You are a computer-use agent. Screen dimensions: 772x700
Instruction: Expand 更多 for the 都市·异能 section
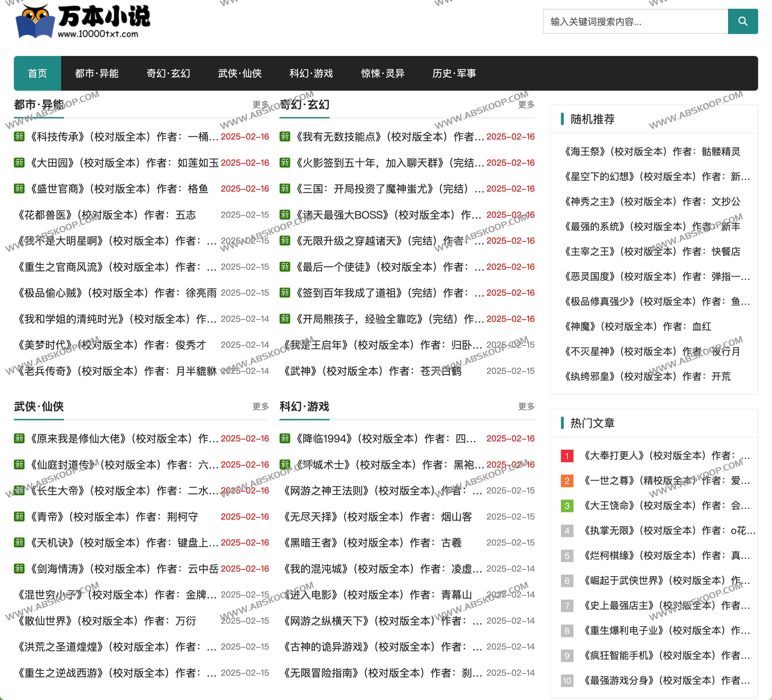pos(260,105)
